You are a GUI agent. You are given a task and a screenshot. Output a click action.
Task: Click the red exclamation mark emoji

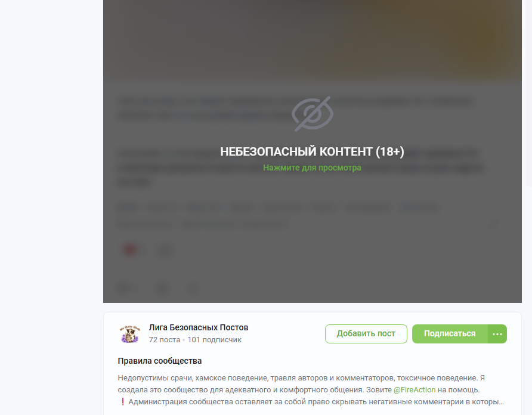point(122,402)
